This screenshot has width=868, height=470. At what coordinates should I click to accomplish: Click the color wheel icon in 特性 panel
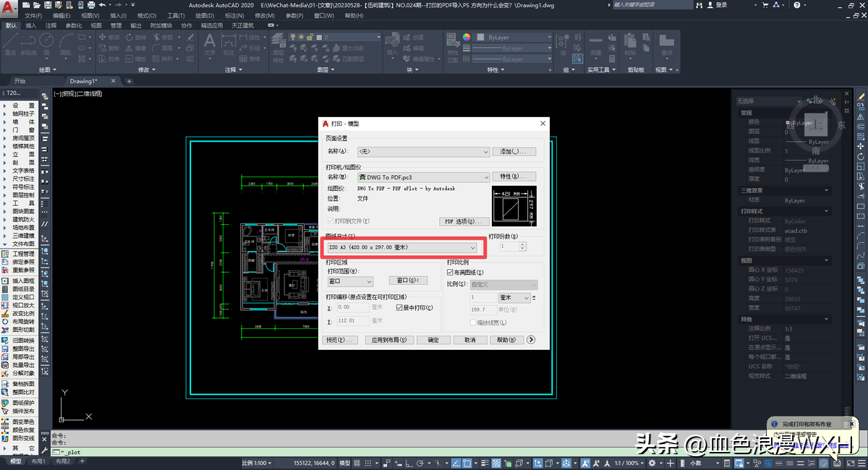467,37
